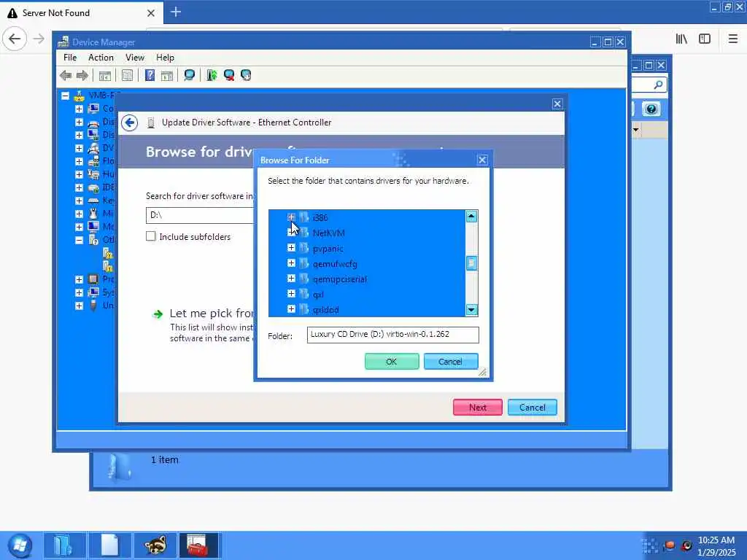747x560 pixels.
Task: Click the Firefox back navigation arrow
Action: coord(15,39)
